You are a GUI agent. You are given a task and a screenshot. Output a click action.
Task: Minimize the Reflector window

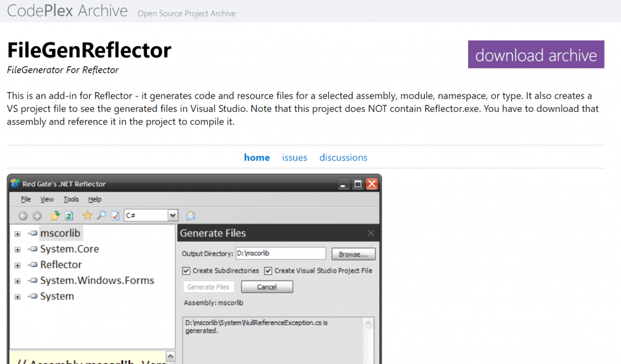(x=343, y=184)
